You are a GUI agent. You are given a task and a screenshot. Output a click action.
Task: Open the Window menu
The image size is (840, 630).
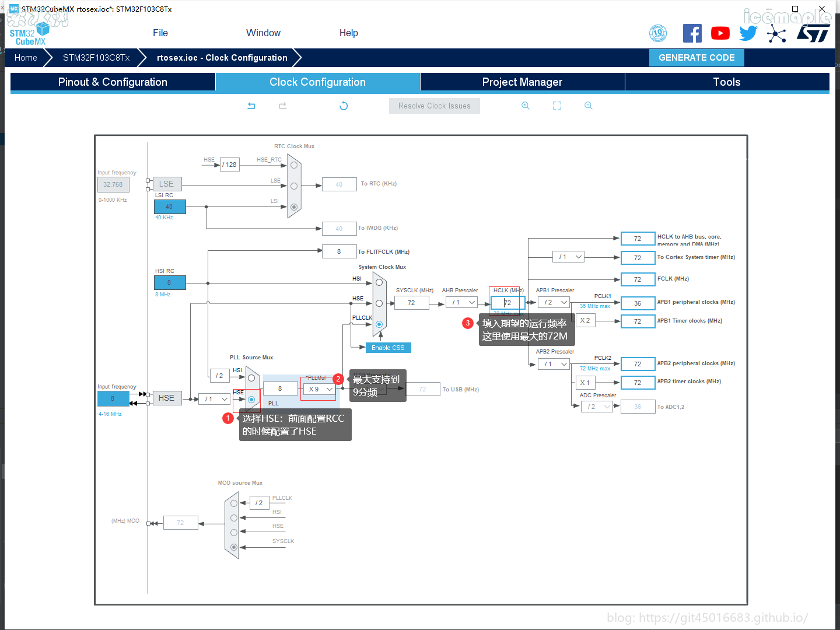click(x=263, y=33)
